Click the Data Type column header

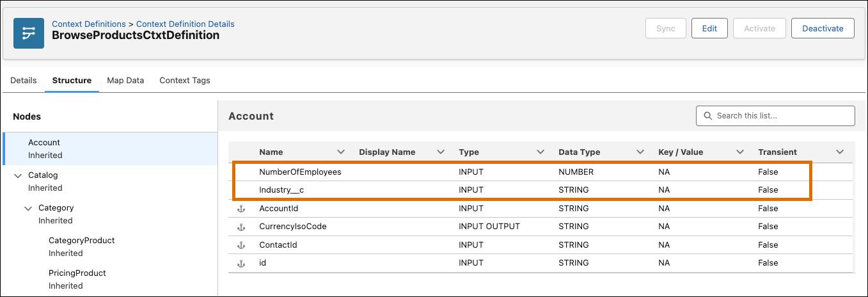tap(579, 152)
